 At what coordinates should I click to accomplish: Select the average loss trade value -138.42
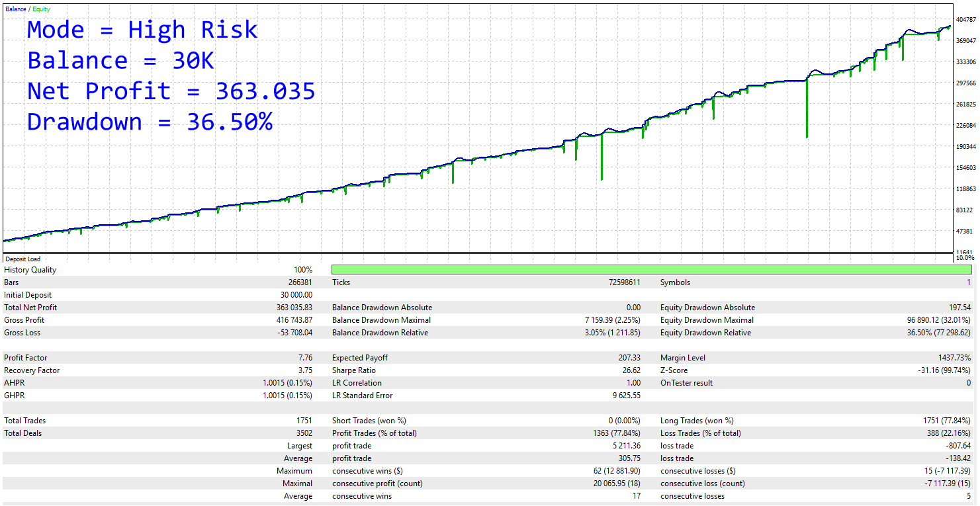(x=959, y=458)
